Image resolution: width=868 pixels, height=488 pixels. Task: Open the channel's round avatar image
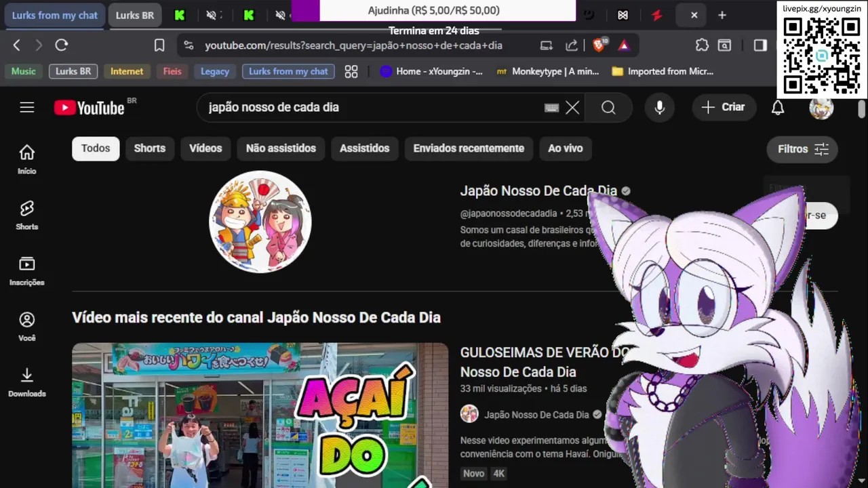(x=260, y=222)
